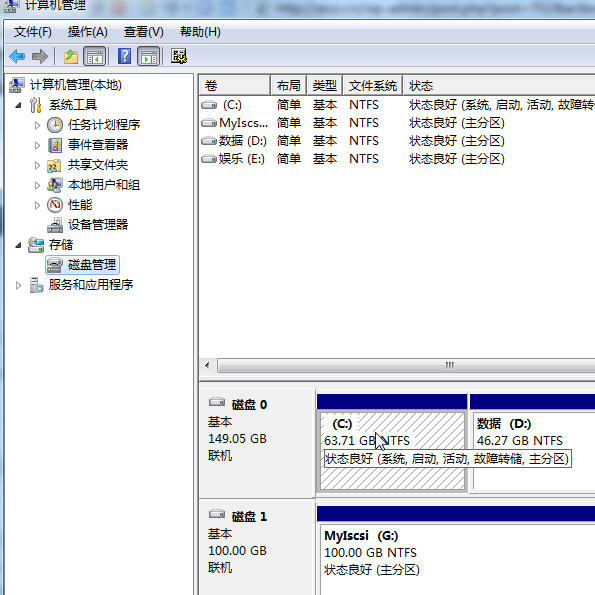The image size is (595, 595).
Task: Open Help via the question mark icon
Action: click(x=124, y=56)
